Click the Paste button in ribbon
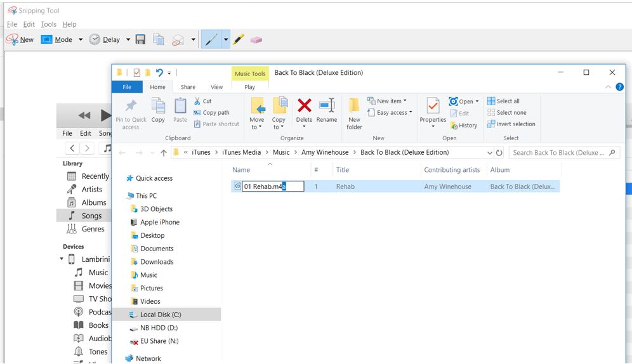 [180, 110]
